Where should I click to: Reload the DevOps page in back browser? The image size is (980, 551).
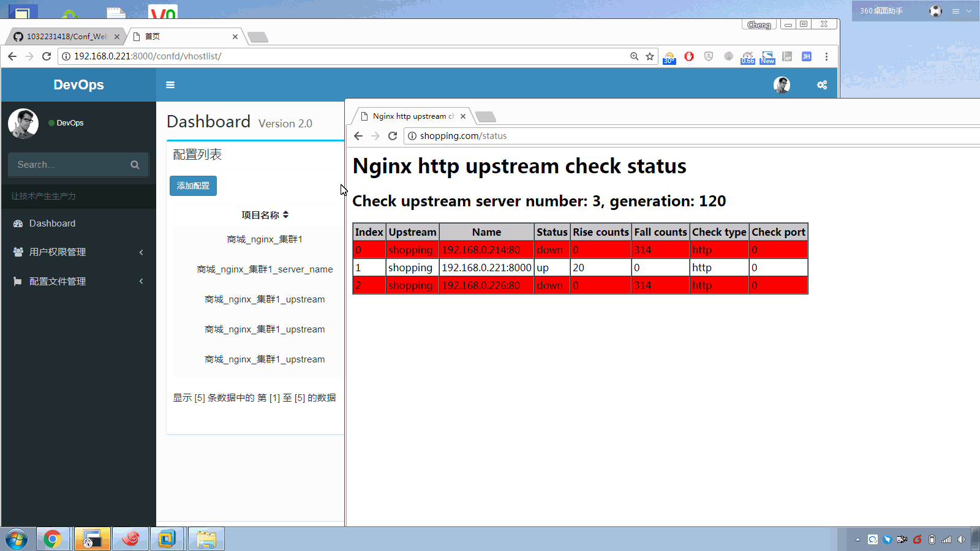point(47,56)
